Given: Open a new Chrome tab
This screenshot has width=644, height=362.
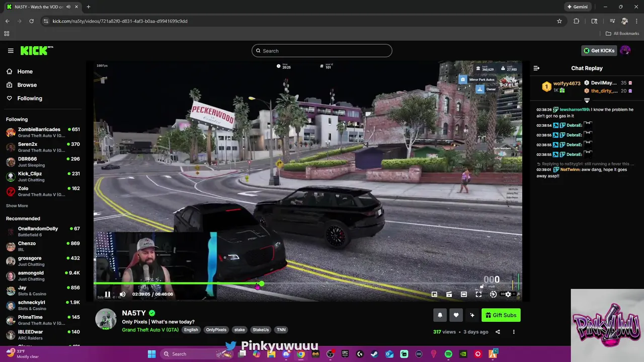Looking at the screenshot, I should coord(88,7).
